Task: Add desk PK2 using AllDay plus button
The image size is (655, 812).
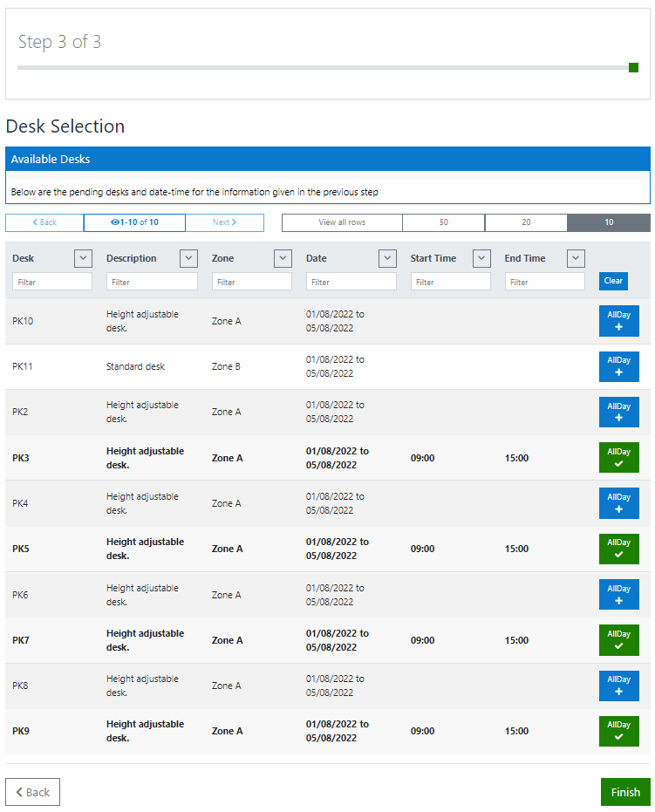Action: pyautogui.click(x=618, y=412)
